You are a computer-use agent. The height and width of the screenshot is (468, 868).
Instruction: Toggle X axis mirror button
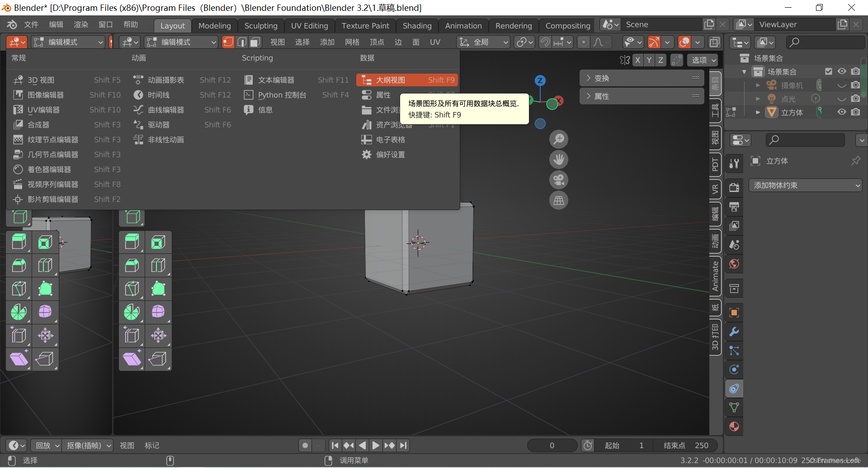pyautogui.click(x=637, y=60)
